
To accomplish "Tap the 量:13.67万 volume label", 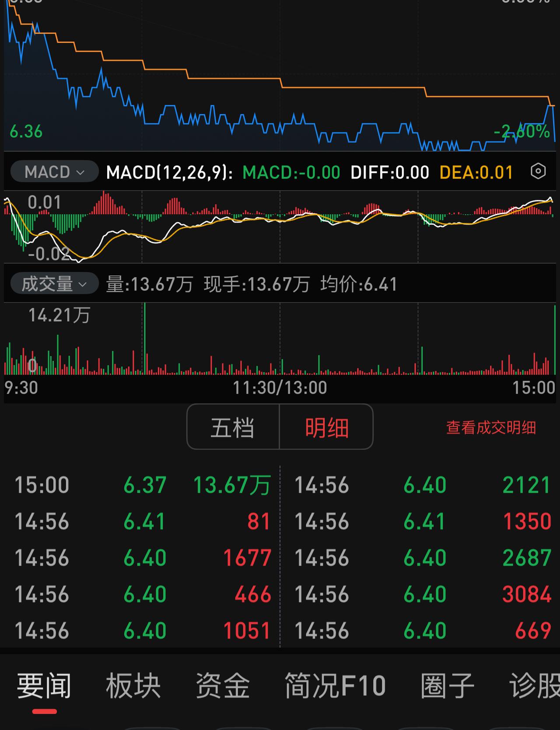I will 149,284.
